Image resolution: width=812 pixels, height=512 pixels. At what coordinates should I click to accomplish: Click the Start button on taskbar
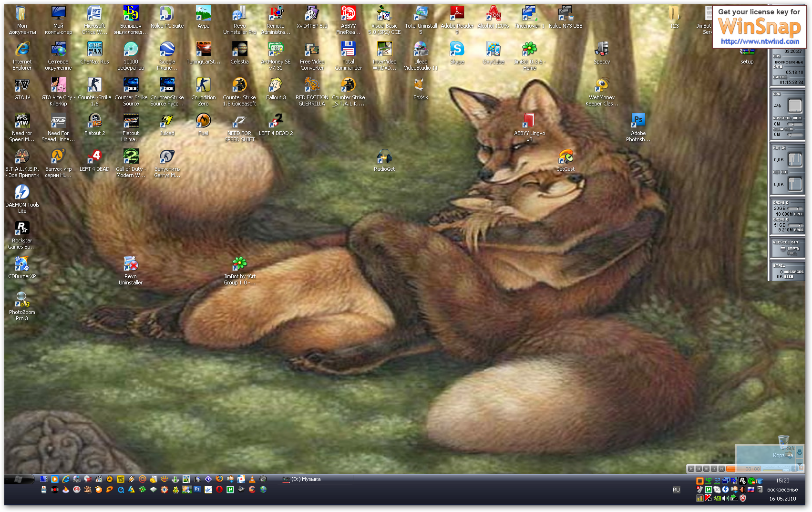tap(19, 479)
